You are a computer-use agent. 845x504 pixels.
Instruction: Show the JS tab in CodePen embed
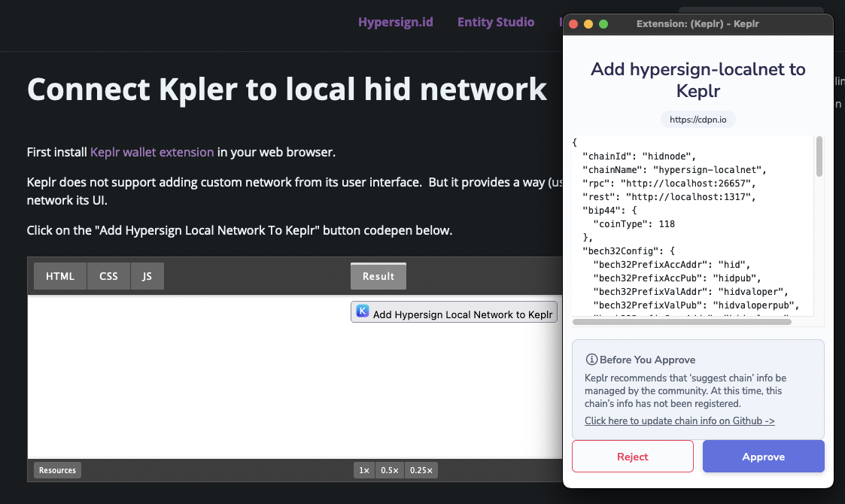(147, 276)
